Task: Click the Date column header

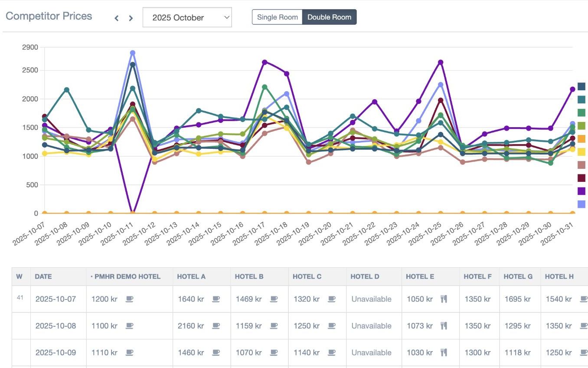Action: (x=43, y=276)
